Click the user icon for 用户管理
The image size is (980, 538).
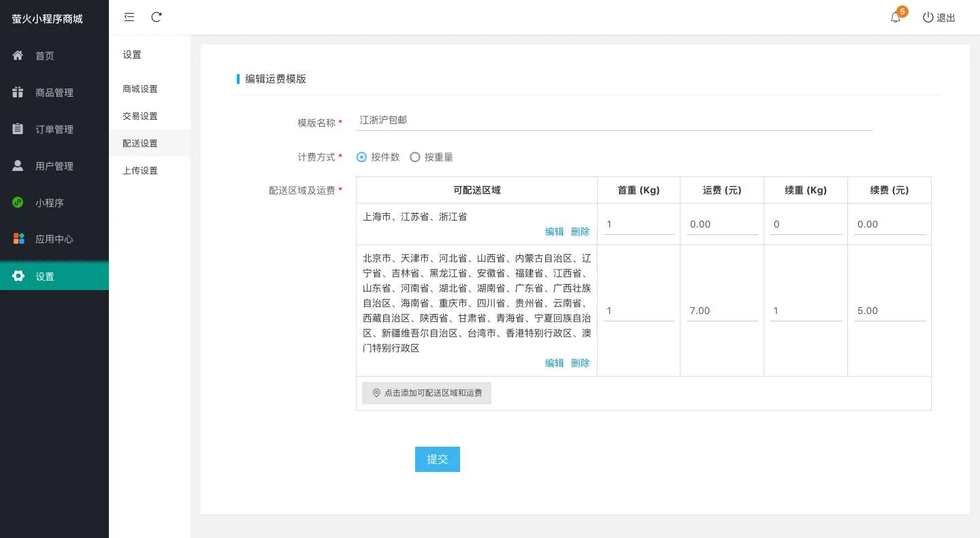click(x=18, y=165)
